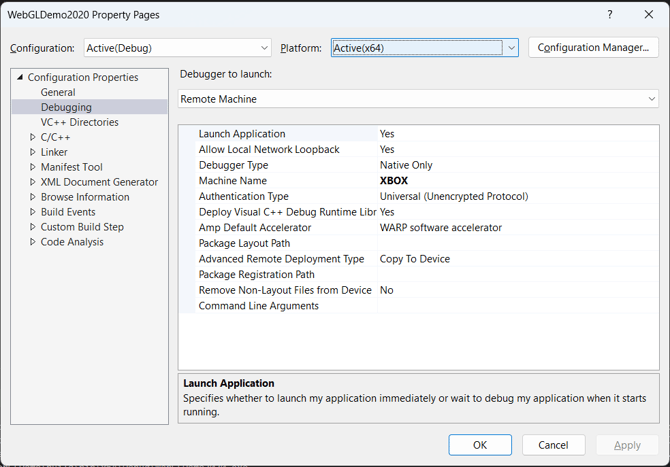Viewport: 670px width, 467px height.
Task: Expand the Linker tree node arrow
Action: (32, 152)
